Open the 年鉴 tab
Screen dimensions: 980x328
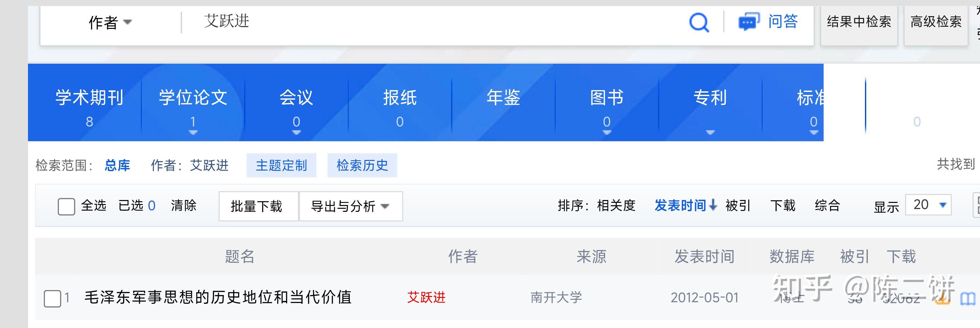(x=503, y=98)
